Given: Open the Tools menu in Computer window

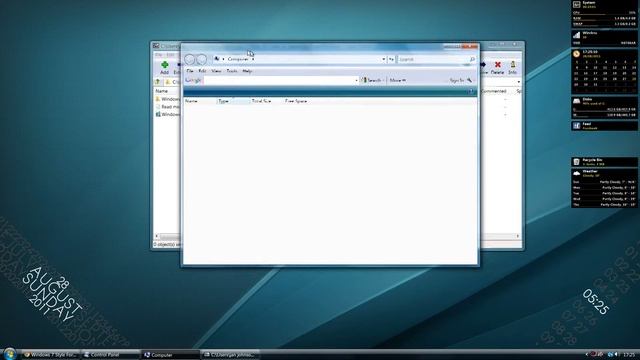Looking at the screenshot, I should tap(232, 71).
